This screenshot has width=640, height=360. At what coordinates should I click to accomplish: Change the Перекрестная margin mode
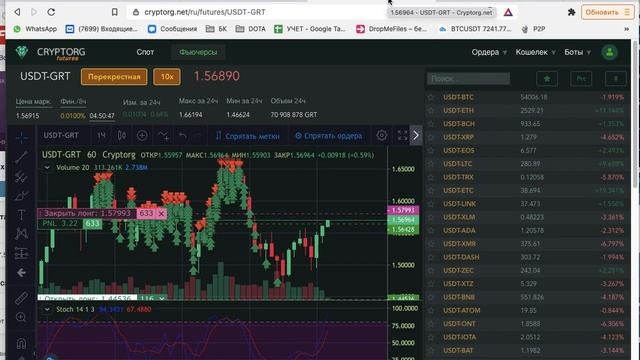[x=114, y=77]
